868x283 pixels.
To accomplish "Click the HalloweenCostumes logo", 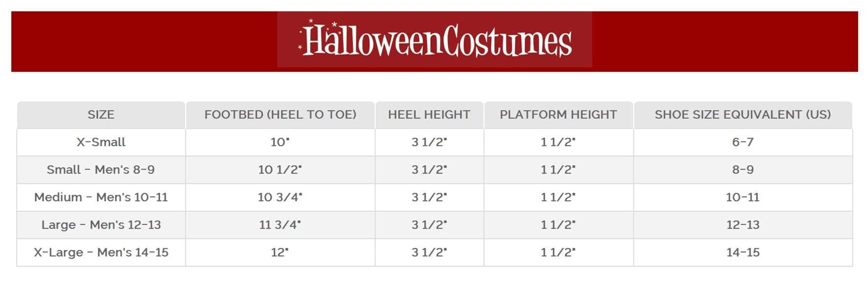I will point(434,40).
